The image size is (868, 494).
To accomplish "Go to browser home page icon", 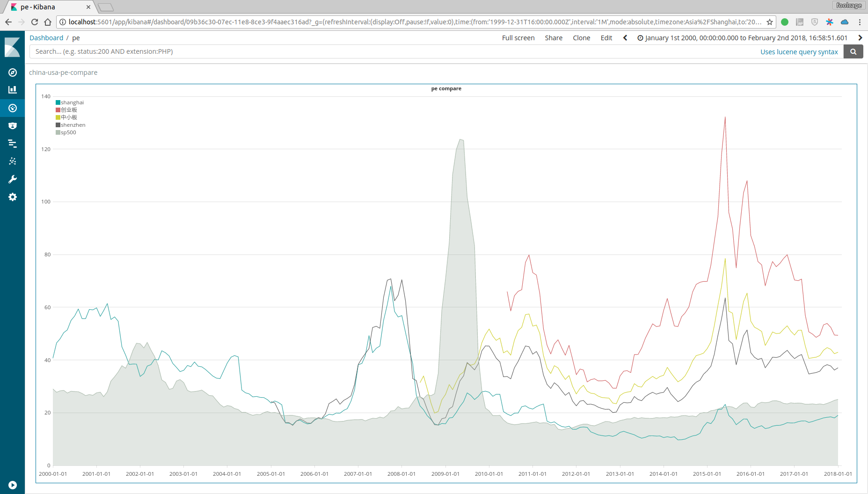I will coord(48,22).
